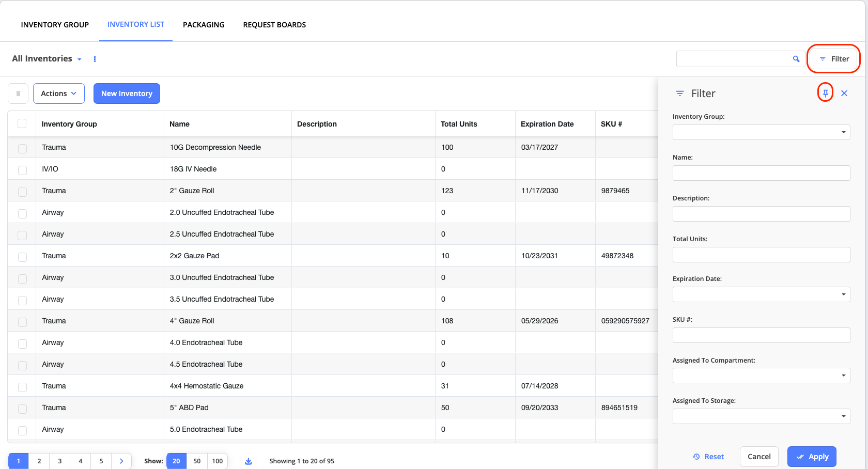Open the Expiration Date filter dropdown
Viewport: 868px width, 469px height.
[761, 294]
